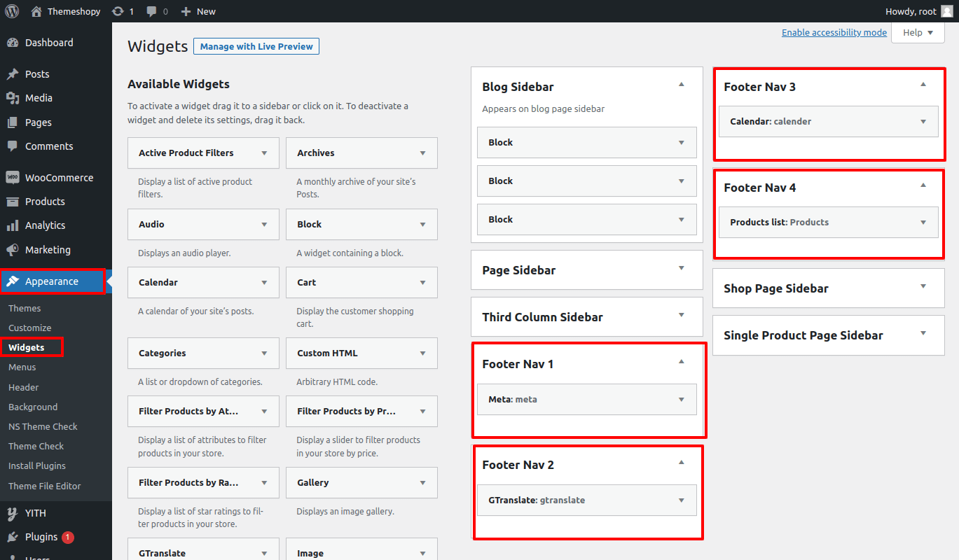Expand the Shop Page Sidebar panel

pyautogui.click(x=923, y=286)
